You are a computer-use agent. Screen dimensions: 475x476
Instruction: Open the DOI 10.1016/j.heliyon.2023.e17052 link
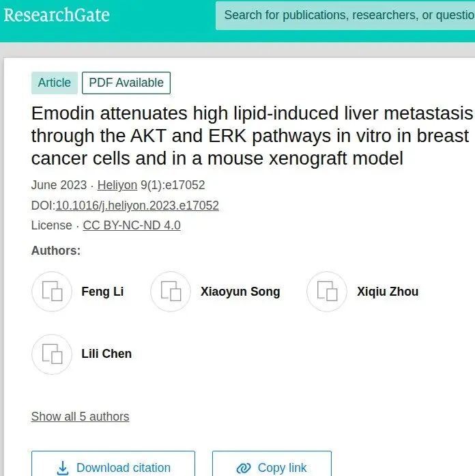[137, 206]
